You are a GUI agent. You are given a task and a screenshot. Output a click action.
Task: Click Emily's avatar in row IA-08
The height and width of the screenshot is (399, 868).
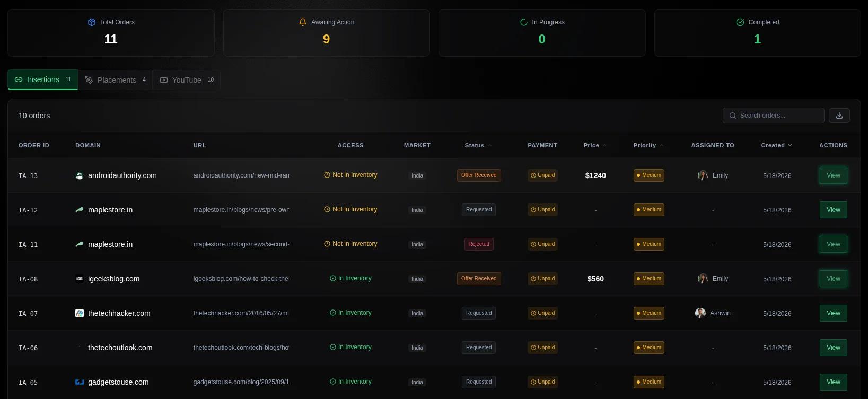(703, 279)
